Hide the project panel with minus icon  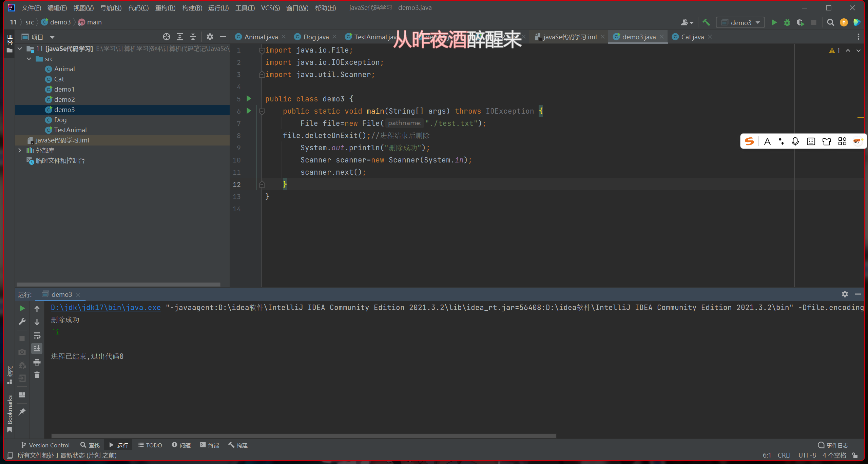(223, 37)
